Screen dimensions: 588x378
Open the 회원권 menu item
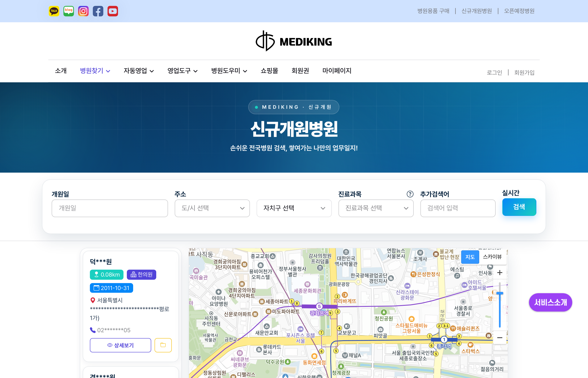click(300, 71)
